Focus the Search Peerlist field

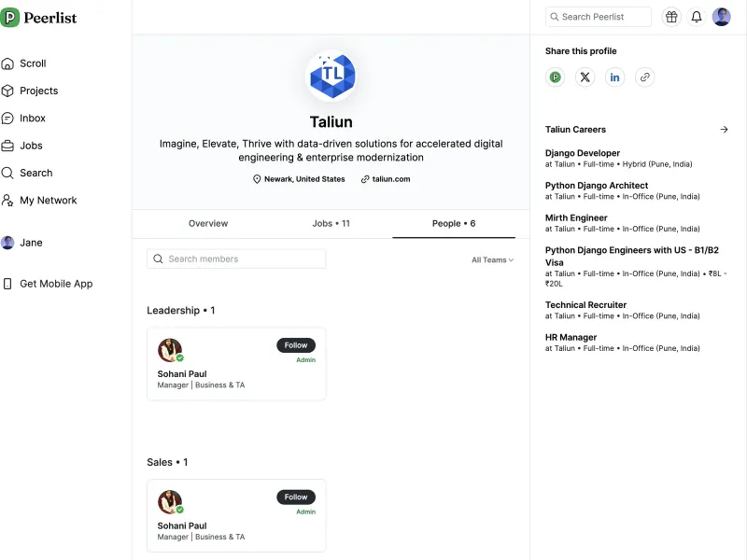click(x=599, y=17)
